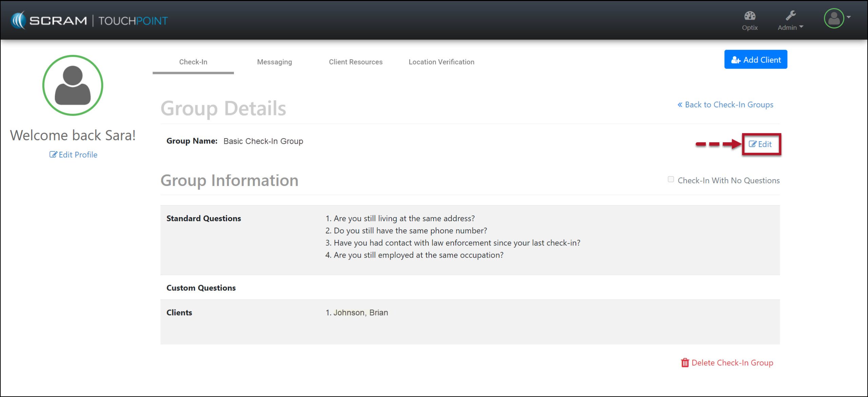The height and width of the screenshot is (397, 868).
Task: Click the SCRAM TouchPoint logo
Action: click(x=90, y=21)
